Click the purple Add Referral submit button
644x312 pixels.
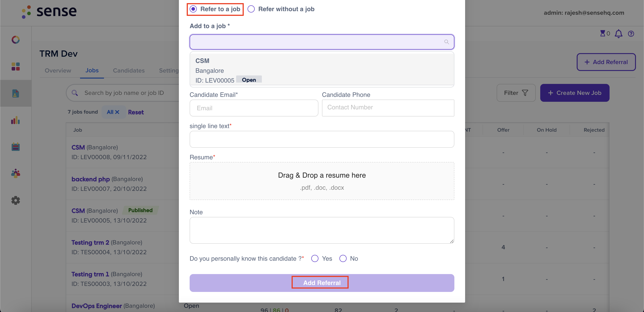tap(322, 283)
